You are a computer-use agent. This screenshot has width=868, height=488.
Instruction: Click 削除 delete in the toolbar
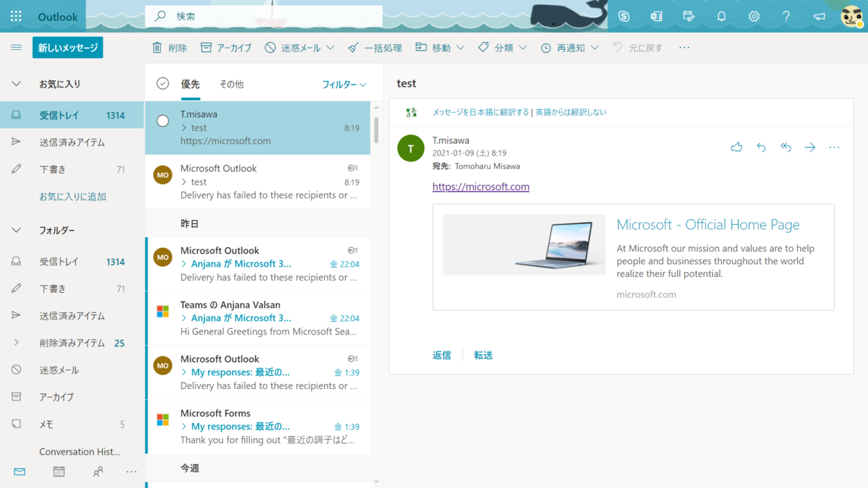coord(169,48)
